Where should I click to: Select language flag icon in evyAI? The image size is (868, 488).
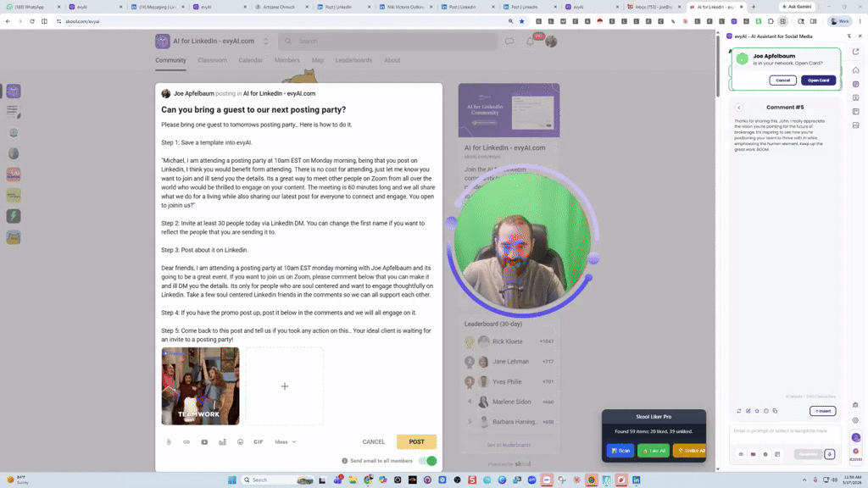(753, 454)
